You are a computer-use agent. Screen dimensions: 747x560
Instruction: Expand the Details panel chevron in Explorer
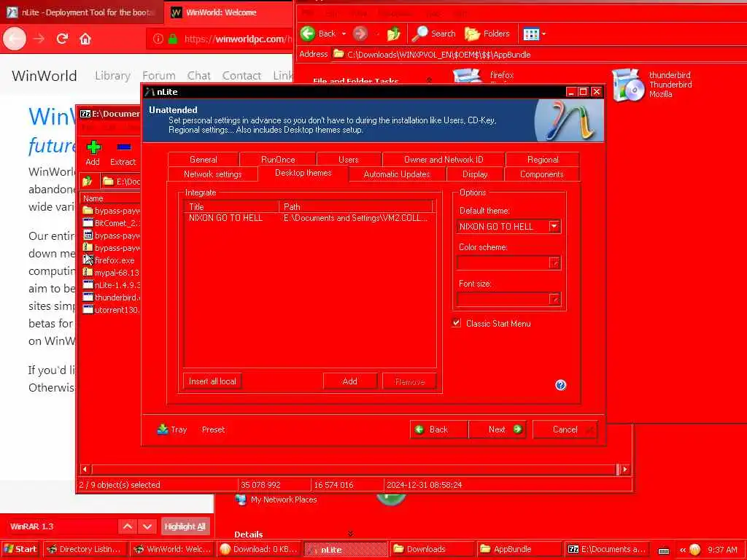point(351,534)
